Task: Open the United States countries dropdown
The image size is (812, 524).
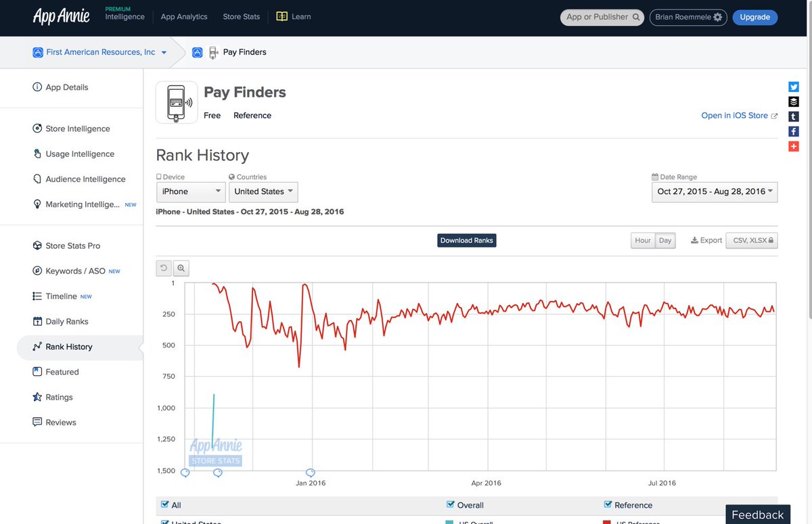Action: pyautogui.click(x=263, y=191)
